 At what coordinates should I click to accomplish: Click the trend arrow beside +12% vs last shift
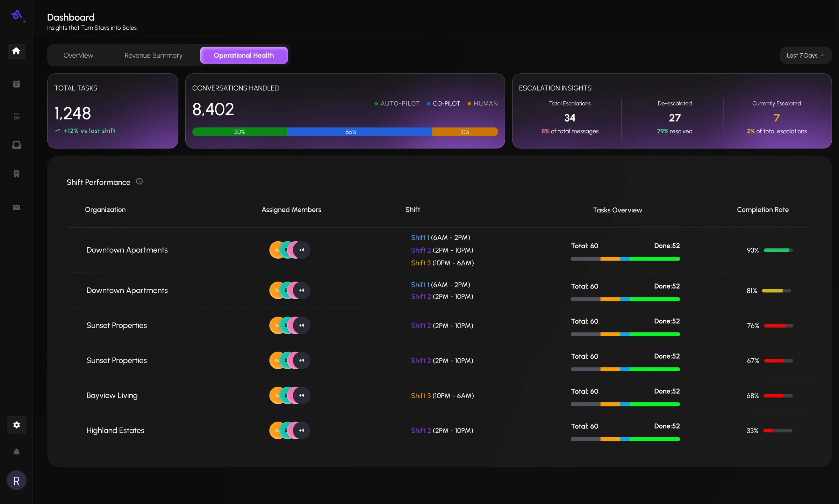(57, 131)
